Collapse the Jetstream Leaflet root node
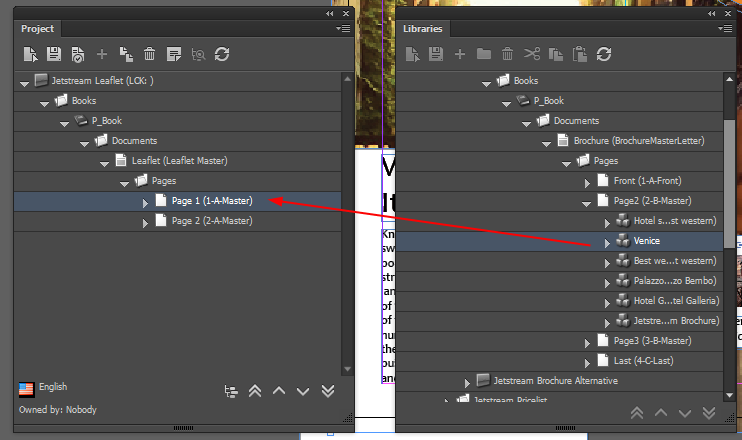This screenshot has width=742, height=440. (x=25, y=81)
